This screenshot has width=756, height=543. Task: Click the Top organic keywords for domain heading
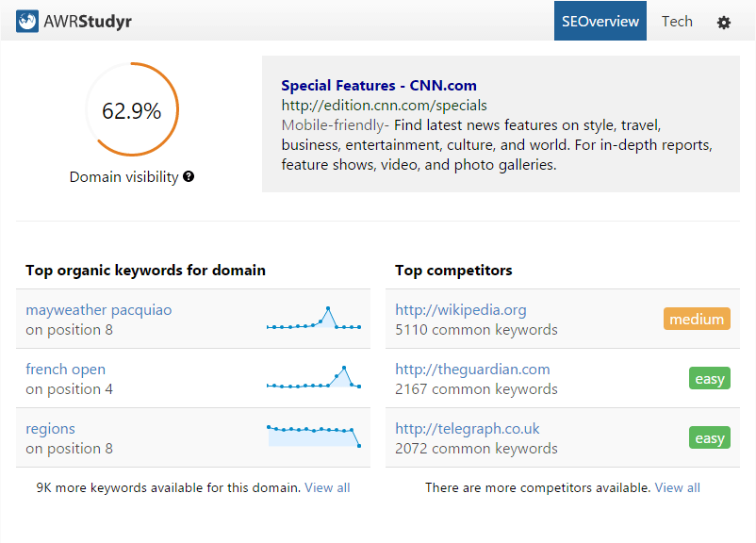pyautogui.click(x=145, y=270)
